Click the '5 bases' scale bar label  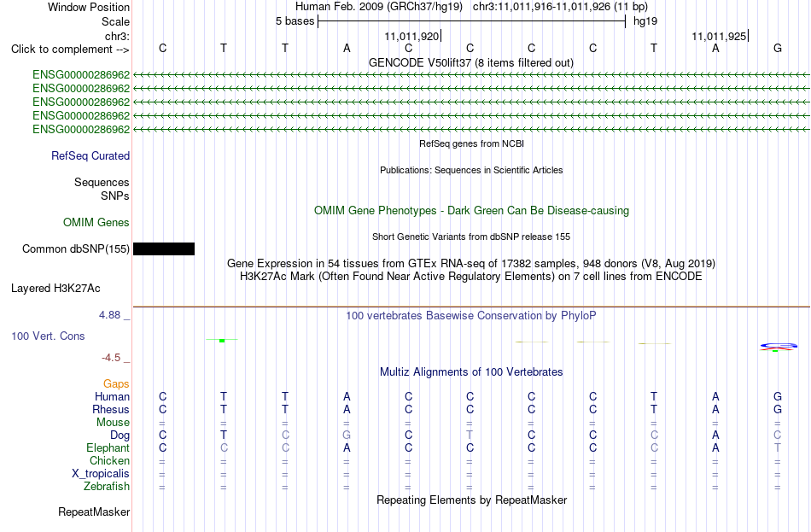point(295,21)
